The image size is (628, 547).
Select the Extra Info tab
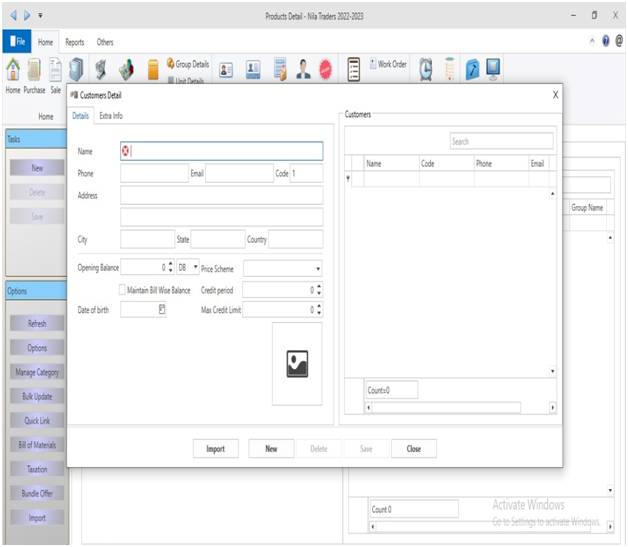pos(111,116)
